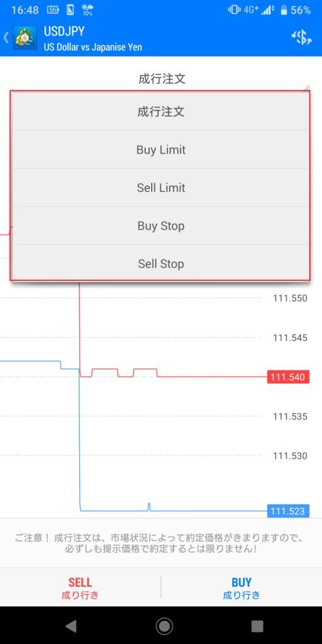
Task: Collapse the 成行注文 order type dropdown header
Action: coord(162,79)
